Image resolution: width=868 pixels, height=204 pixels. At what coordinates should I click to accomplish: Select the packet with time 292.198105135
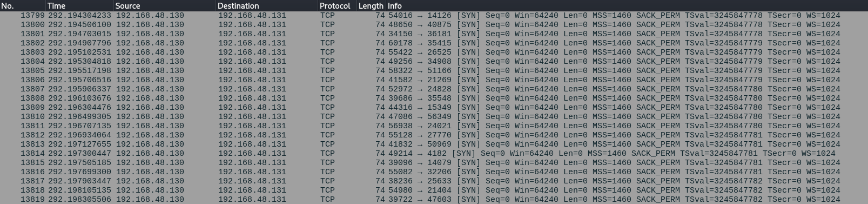434,190
